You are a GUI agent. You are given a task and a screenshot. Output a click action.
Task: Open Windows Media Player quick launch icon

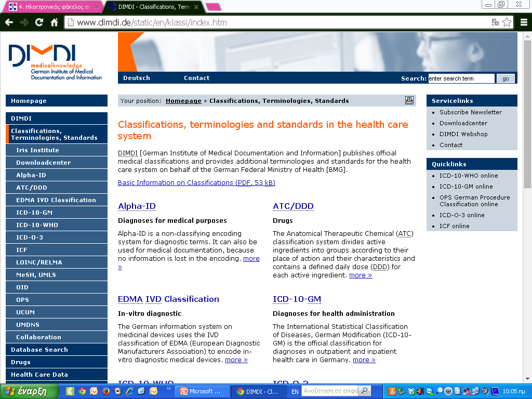coord(118,391)
